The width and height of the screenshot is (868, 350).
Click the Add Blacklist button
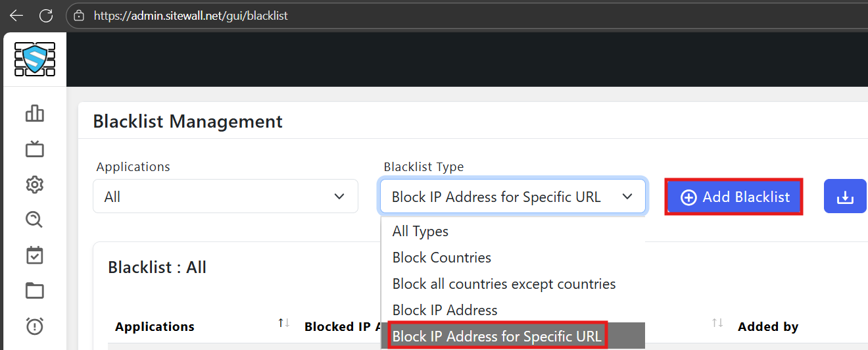734,197
